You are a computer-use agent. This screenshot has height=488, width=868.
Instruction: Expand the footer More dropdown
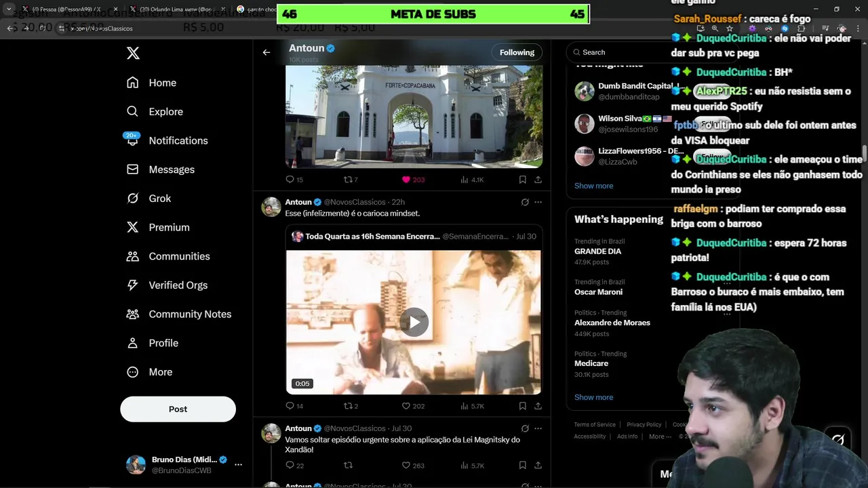click(660, 436)
